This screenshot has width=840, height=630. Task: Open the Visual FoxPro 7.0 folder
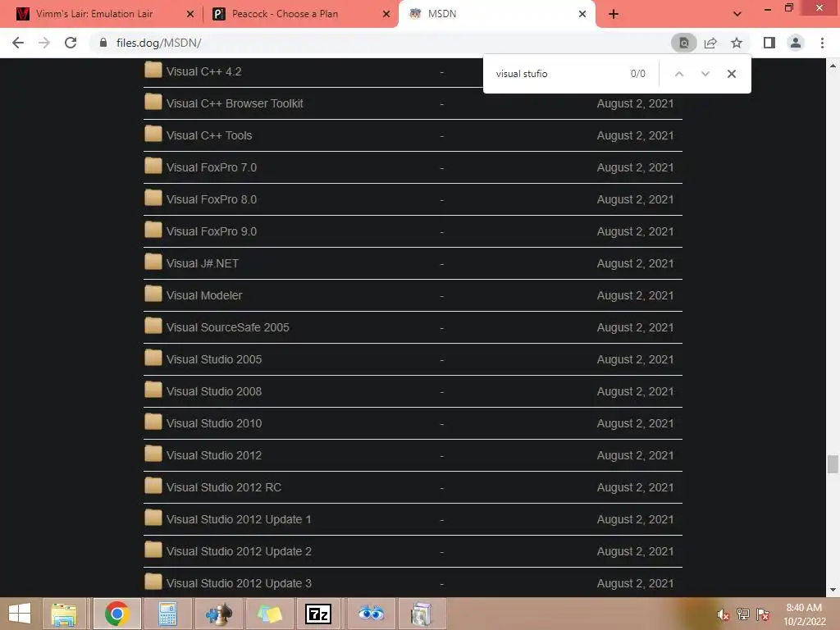click(x=211, y=167)
